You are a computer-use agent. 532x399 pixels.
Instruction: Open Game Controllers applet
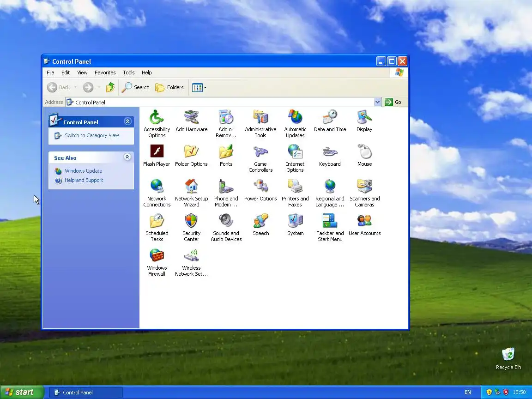(260, 158)
